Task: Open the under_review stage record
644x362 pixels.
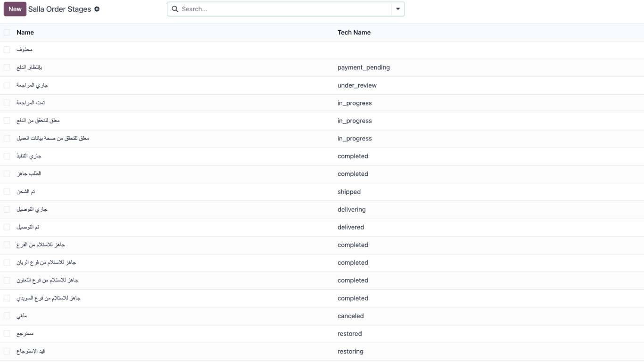Action: [x=356, y=85]
